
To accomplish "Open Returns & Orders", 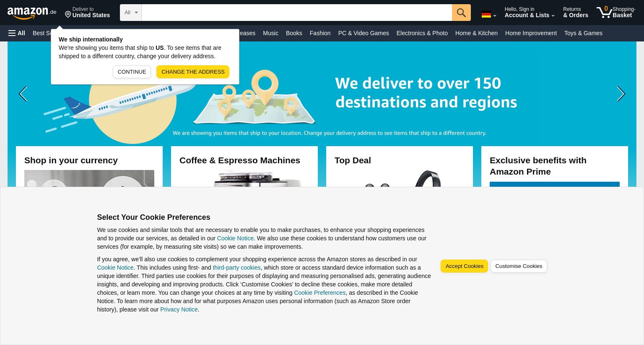I will tap(575, 13).
